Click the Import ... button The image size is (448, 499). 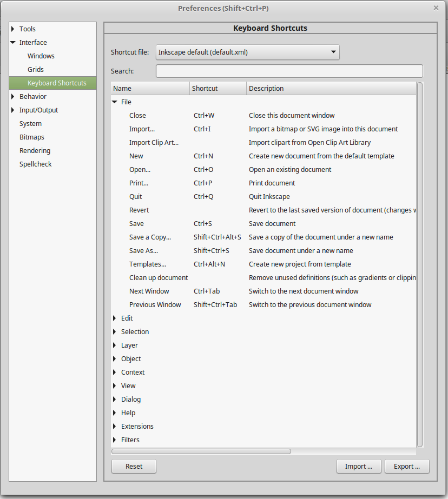(358, 467)
